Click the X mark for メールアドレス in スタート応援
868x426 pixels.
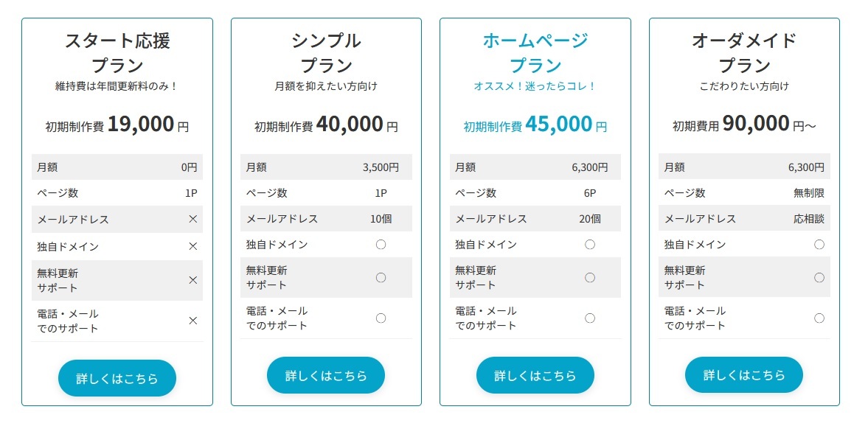coord(192,219)
